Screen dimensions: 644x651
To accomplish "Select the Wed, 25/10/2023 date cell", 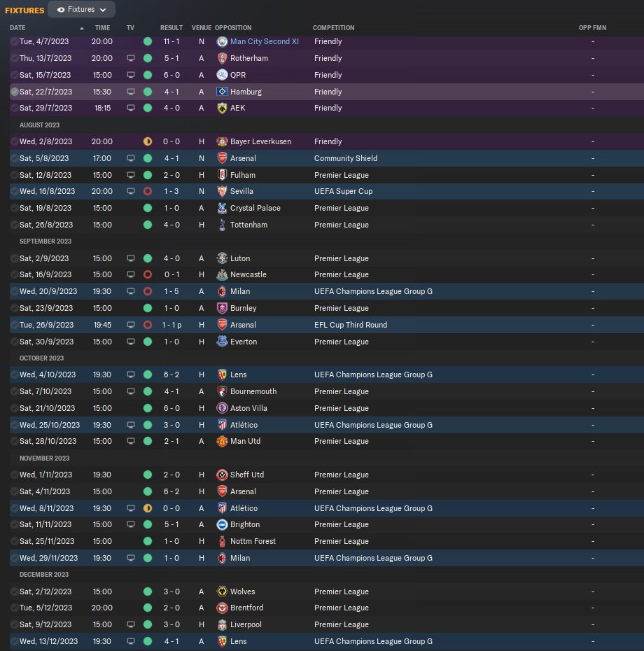I will (x=50, y=425).
